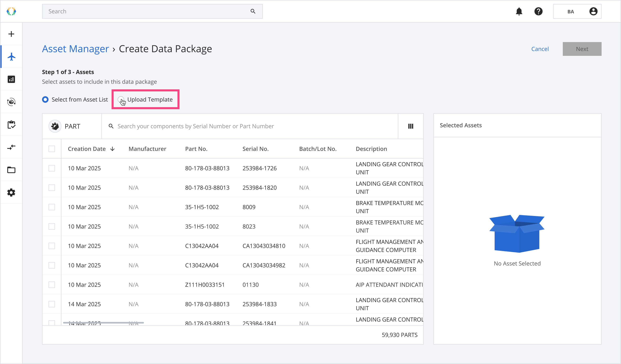Screen dimensions: 621x364
Task: Click the notifications bell icon
Action: point(519,11)
